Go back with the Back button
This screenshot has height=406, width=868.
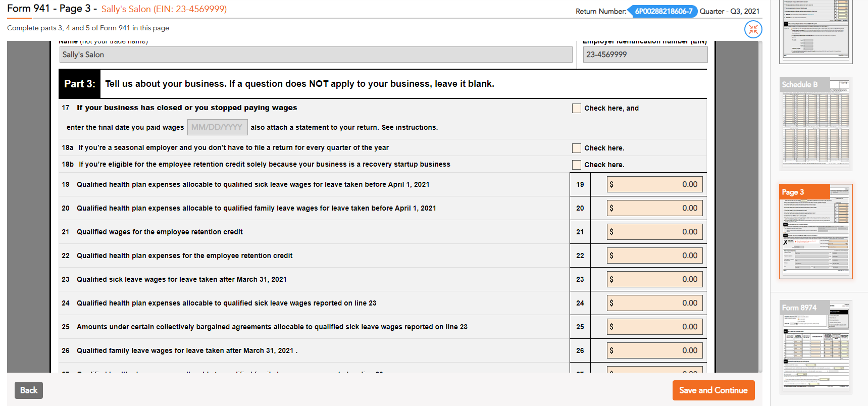[x=29, y=390]
